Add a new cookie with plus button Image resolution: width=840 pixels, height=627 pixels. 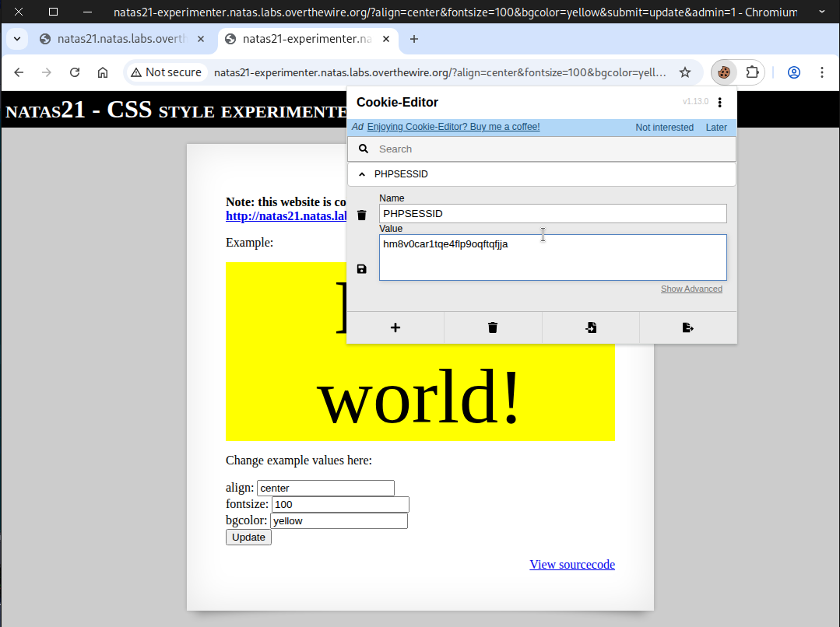point(395,328)
